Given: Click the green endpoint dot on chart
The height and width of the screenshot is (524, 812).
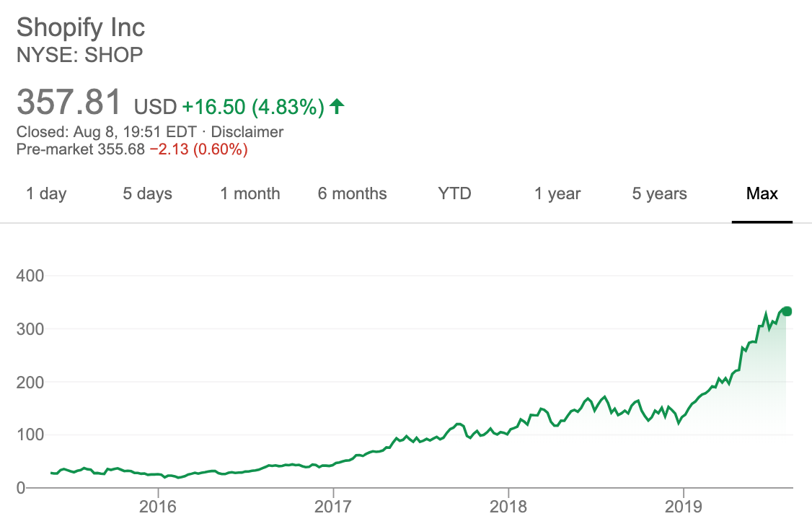Looking at the screenshot, I should point(787,312).
